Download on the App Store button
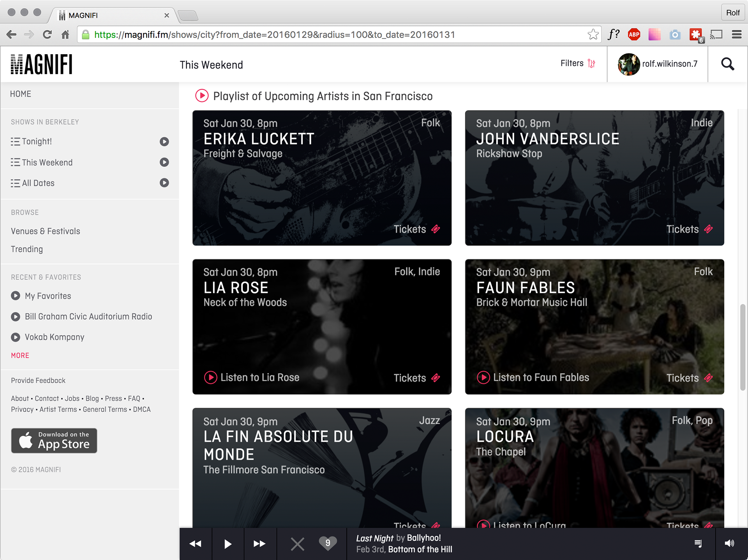This screenshot has height=560, width=748. click(x=54, y=441)
